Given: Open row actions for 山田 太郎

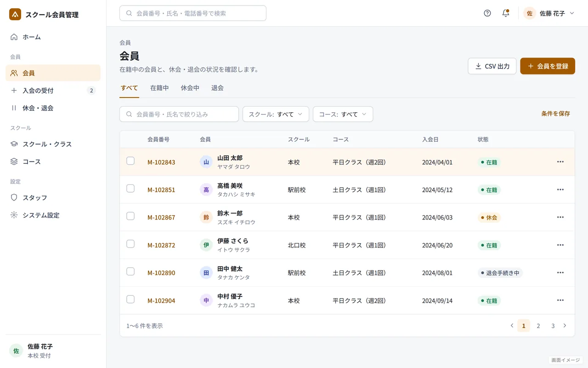Looking at the screenshot, I should click(x=560, y=162).
